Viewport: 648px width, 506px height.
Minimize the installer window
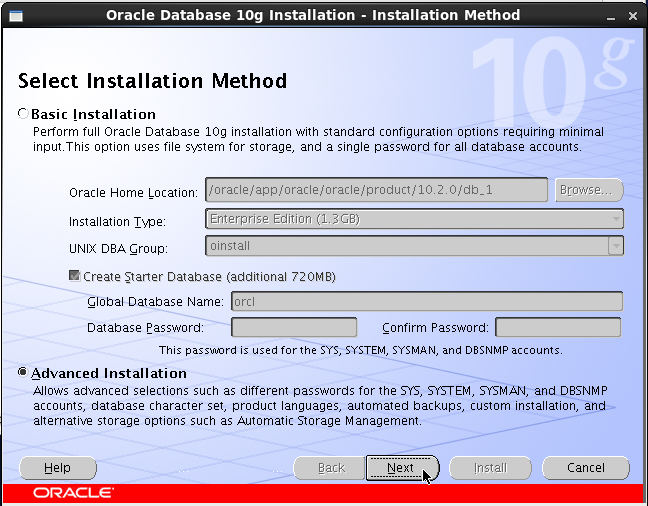[x=611, y=17]
